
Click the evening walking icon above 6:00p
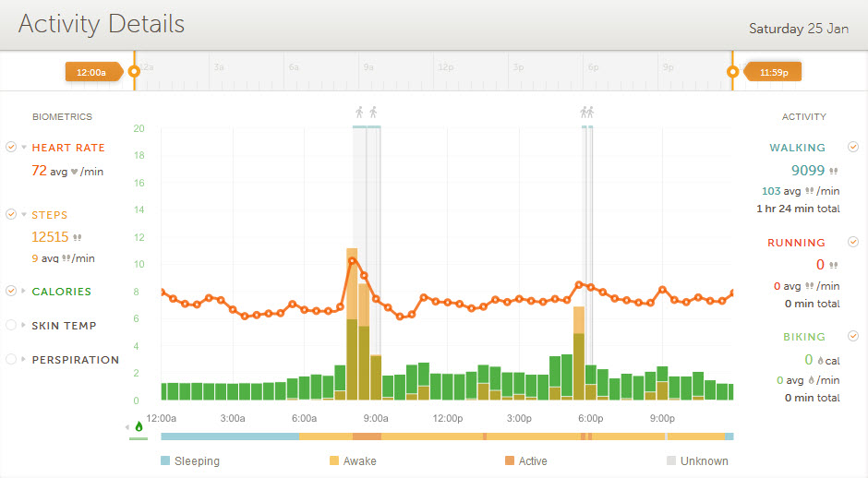tap(586, 113)
